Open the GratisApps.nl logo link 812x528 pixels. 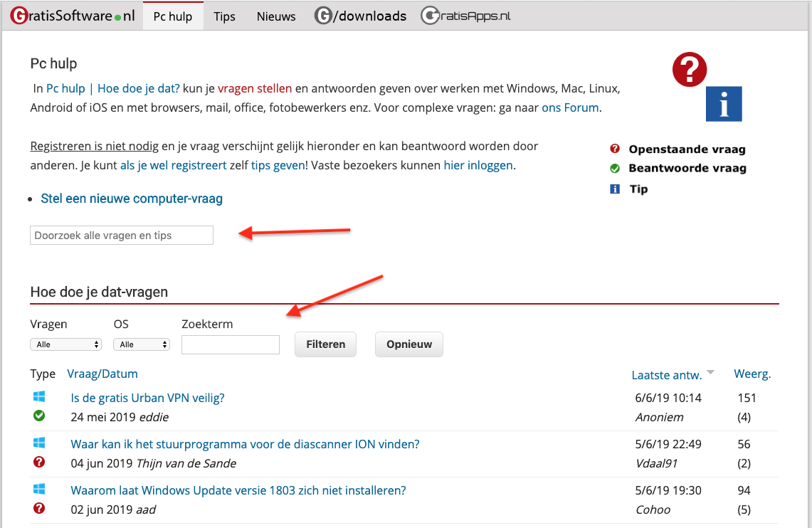pos(465,16)
